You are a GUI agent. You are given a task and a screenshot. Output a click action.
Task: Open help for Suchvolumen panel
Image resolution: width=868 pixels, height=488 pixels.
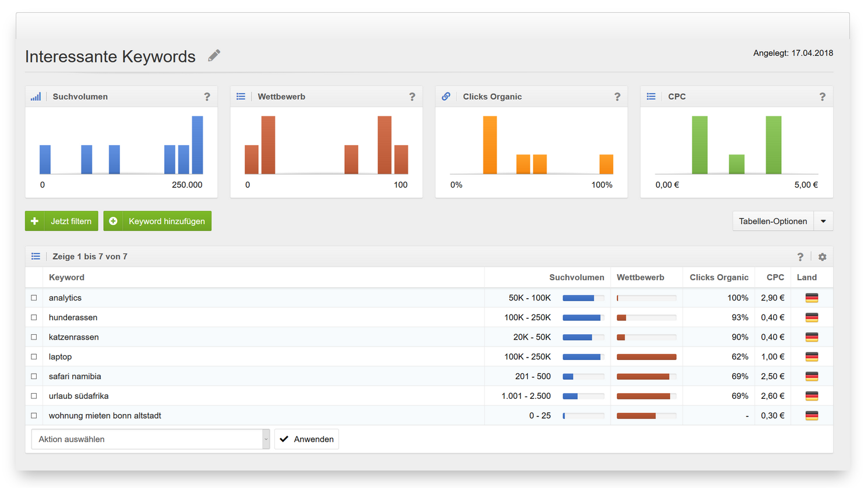pos(207,97)
